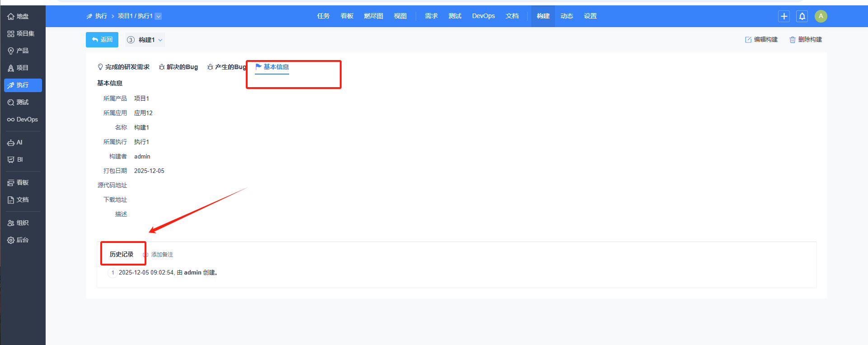Open 任务 in the top navigation
Screen dimensions: 868x345
[x=324, y=16]
